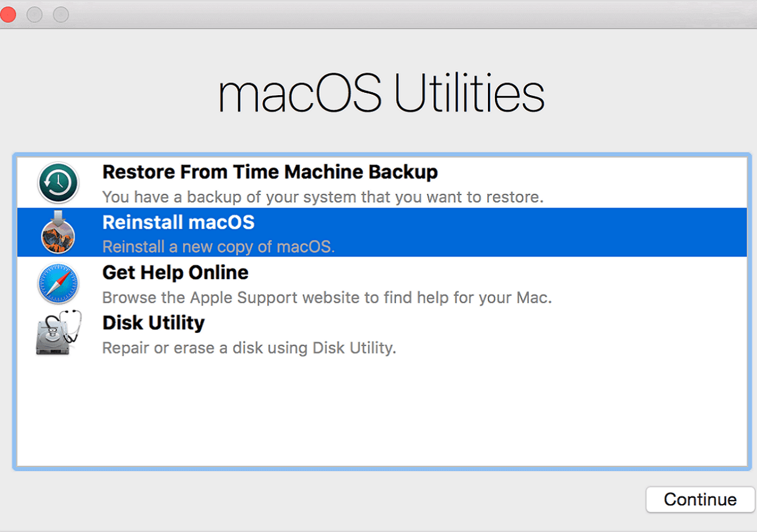The height and width of the screenshot is (532, 757).
Task: Click the grayed-out minimize window button
Action: pyautogui.click(x=34, y=15)
